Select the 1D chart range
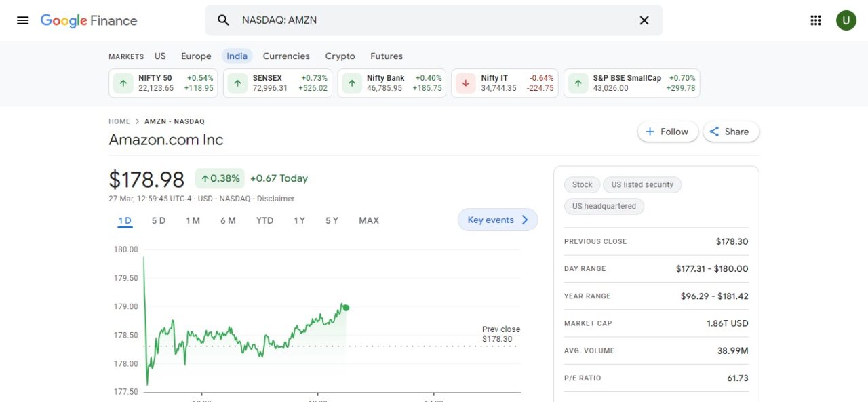The width and height of the screenshot is (868, 402). click(x=125, y=220)
